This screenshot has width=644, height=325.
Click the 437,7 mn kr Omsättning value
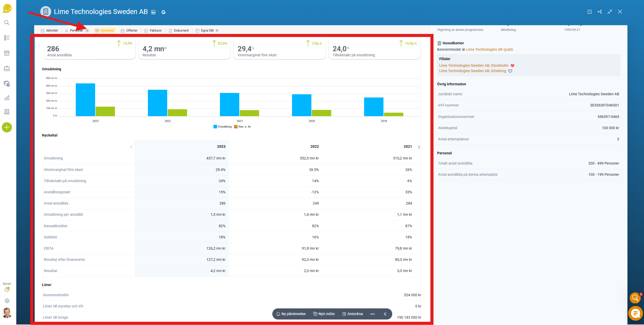[x=216, y=158]
